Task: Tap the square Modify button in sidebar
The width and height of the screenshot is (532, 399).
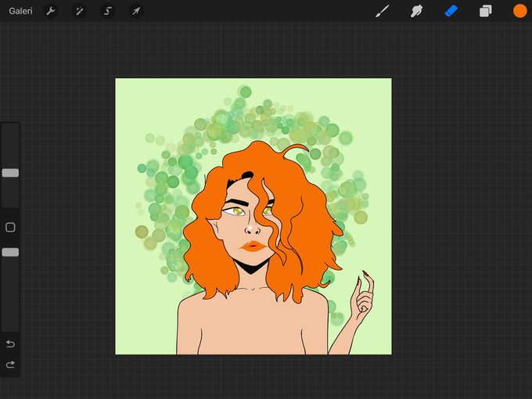Action: pos(10,228)
